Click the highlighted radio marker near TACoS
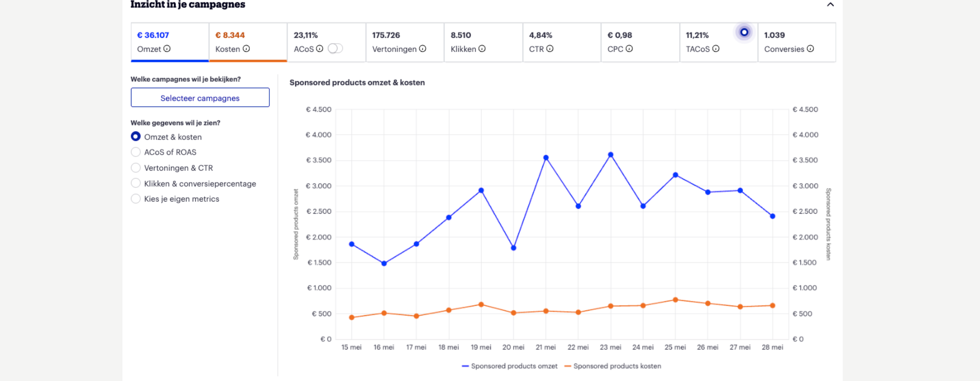Image resolution: width=980 pixels, height=381 pixels. [x=744, y=33]
